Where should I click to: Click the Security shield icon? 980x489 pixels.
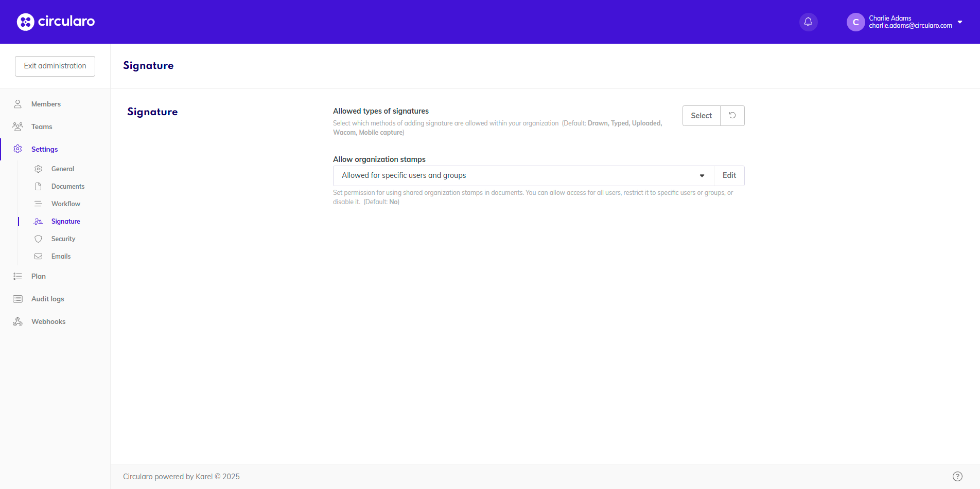[38, 239]
